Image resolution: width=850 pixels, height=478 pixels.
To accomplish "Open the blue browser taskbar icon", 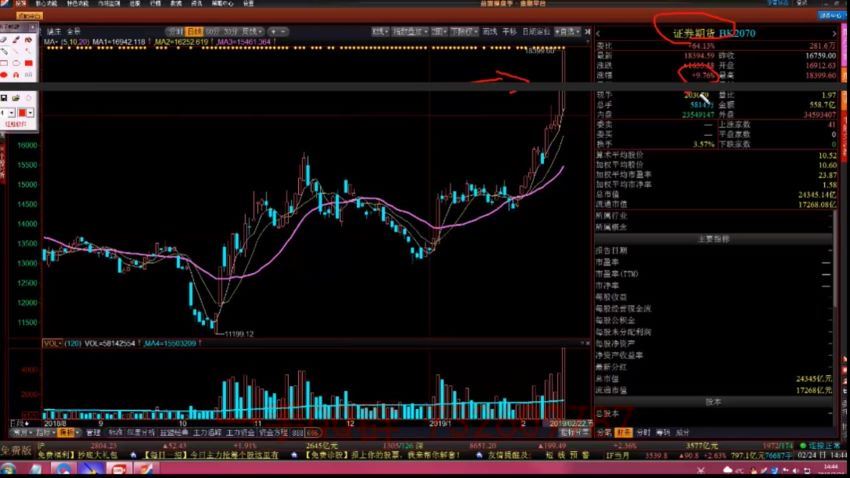I will [x=64, y=470].
